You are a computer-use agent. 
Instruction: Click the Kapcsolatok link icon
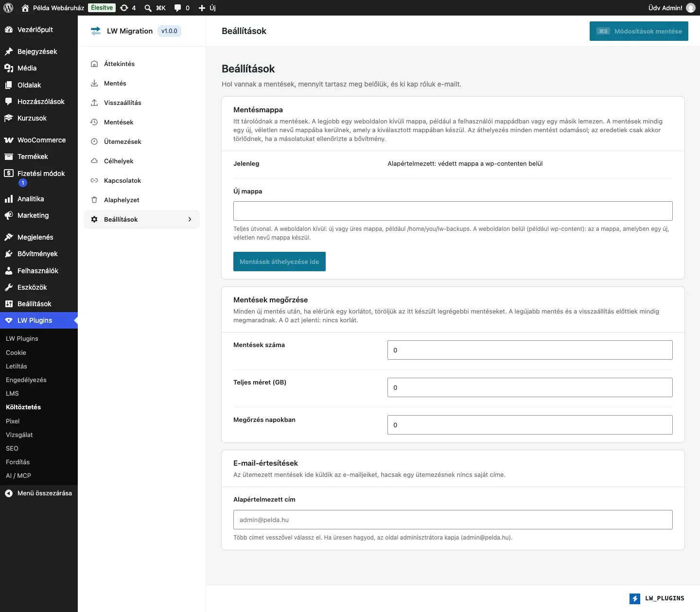94,180
